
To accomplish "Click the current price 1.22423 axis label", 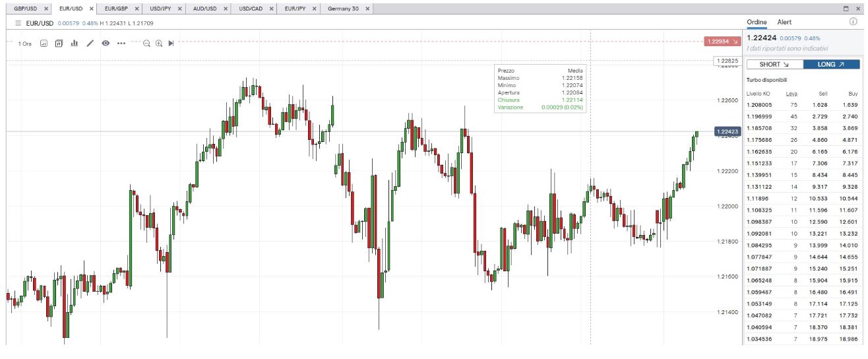I will 727,132.
